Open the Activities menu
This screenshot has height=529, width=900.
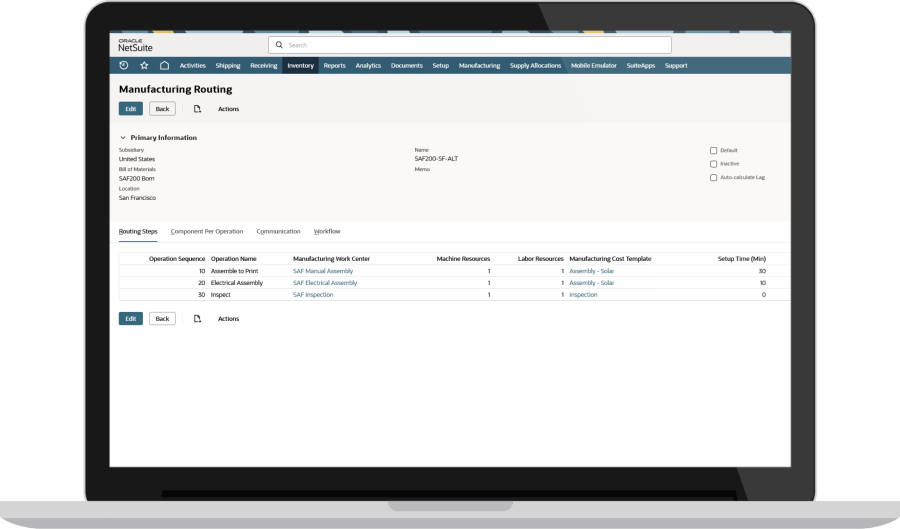pos(192,65)
